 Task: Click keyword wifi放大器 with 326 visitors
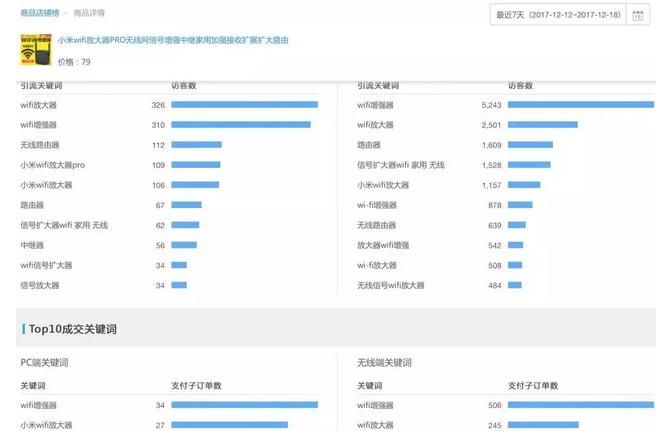pos(39,105)
